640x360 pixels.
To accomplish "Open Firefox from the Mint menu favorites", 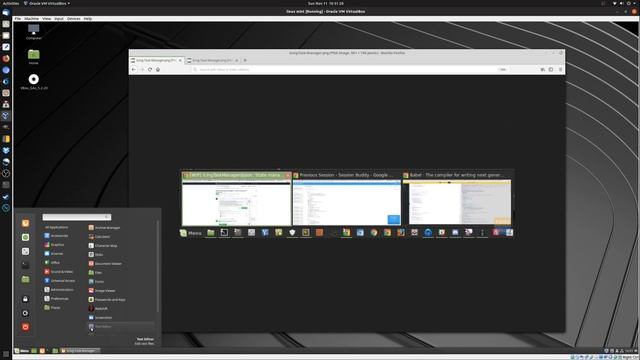I will point(25,223).
